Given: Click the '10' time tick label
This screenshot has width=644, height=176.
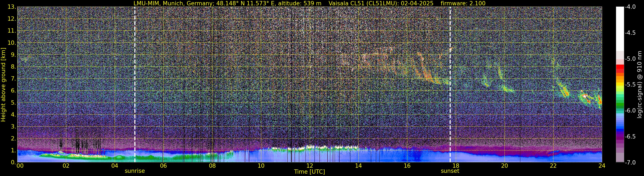Looking at the screenshot, I should click(x=261, y=166).
